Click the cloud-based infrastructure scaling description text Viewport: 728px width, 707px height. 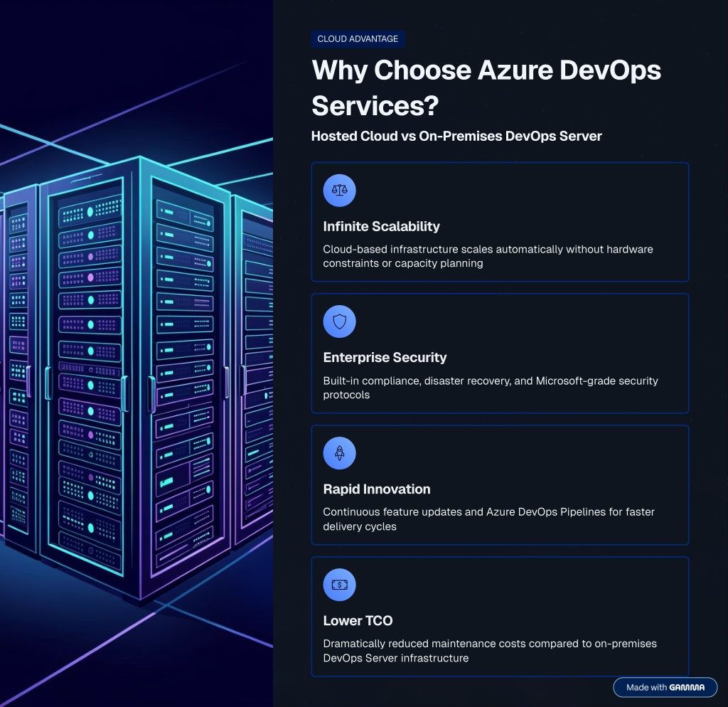pos(488,256)
